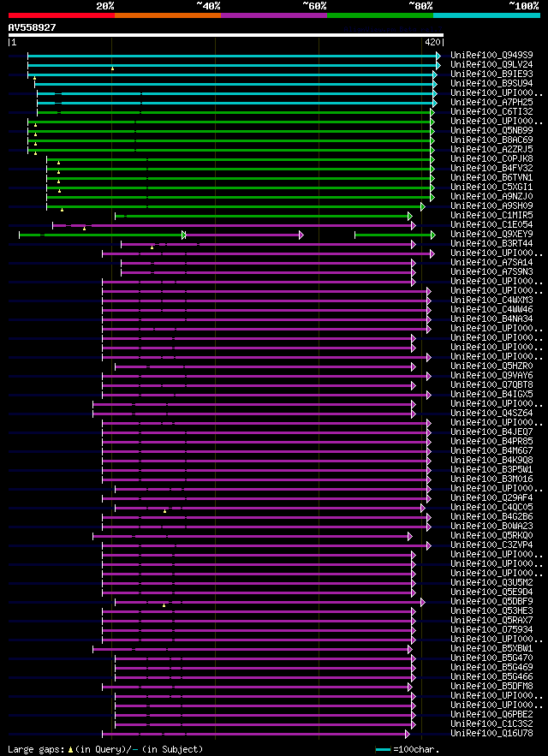Viewport: 548px width, 756px height.
Task: Choose UniRef100_C4WW46 in the hit list
Action: click(x=491, y=309)
